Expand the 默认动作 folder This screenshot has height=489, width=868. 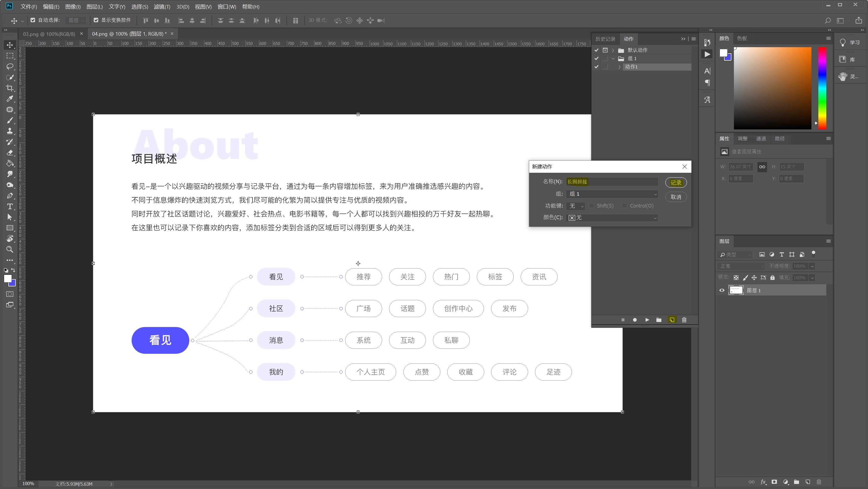613,50
